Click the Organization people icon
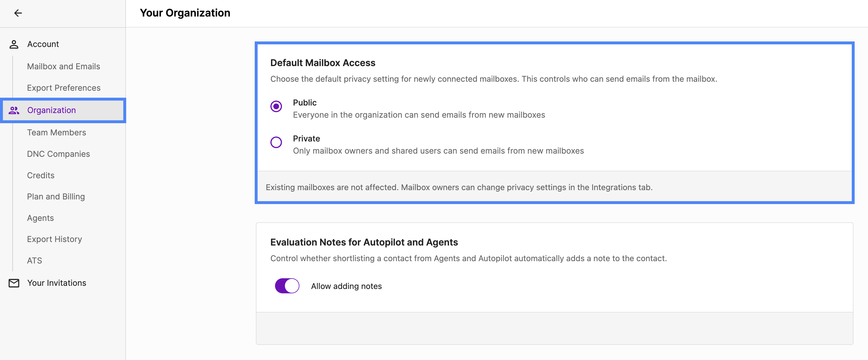The image size is (868, 360). [14, 110]
